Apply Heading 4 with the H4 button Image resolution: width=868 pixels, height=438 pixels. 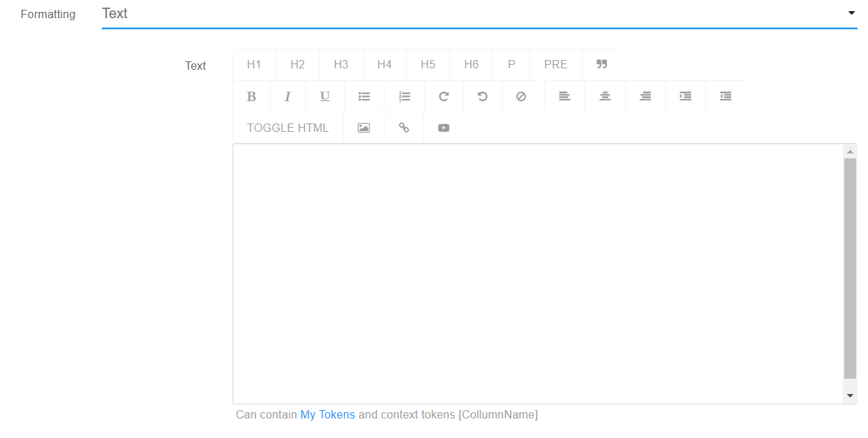point(384,64)
